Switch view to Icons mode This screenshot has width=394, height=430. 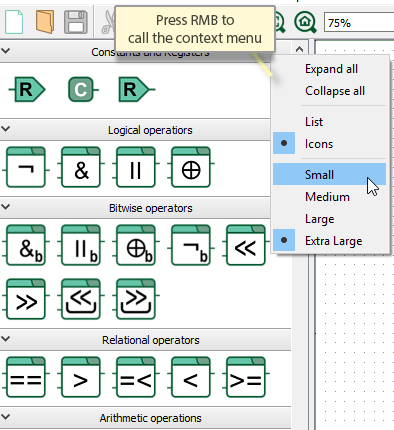point(329,144)
